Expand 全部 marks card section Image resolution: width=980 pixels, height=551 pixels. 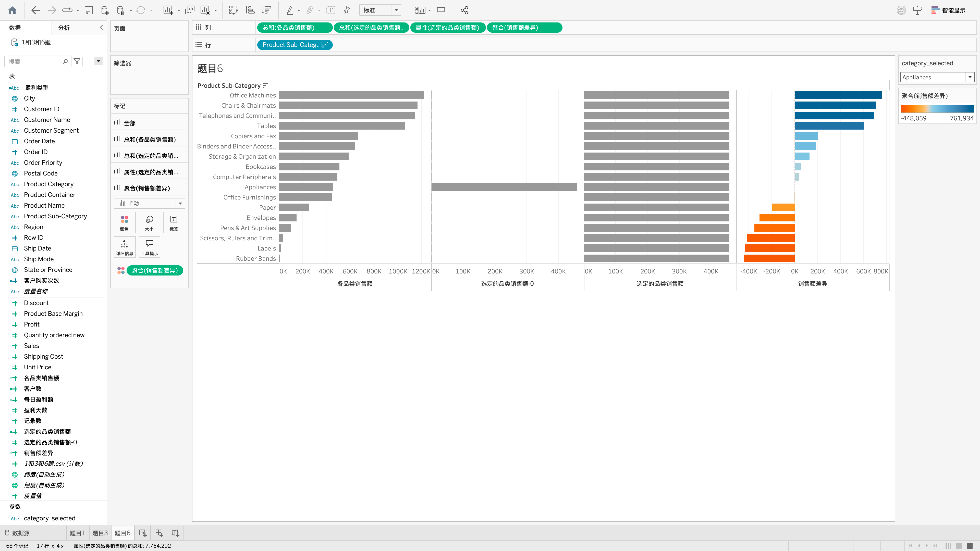(149, 122)
